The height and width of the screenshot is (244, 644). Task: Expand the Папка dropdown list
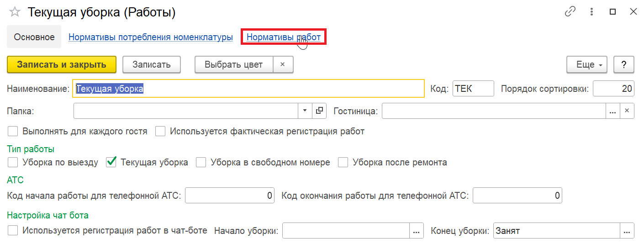click(305, 111)
